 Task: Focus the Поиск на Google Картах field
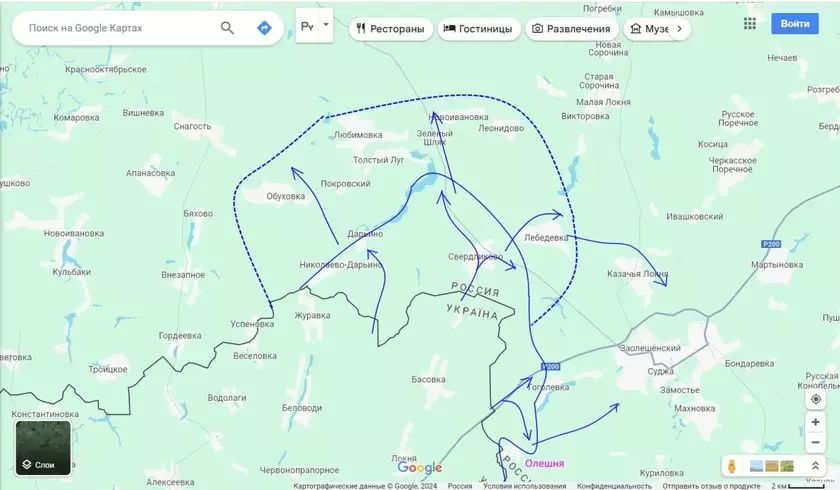point(115,28)
